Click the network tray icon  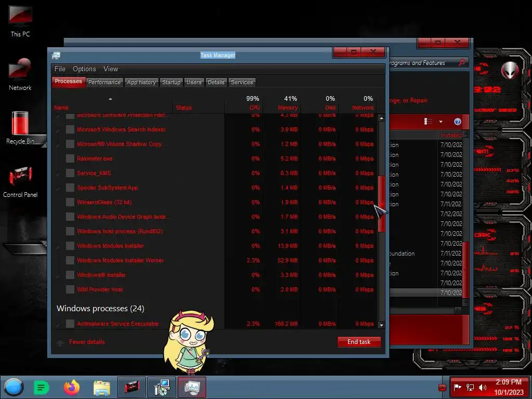[x=470, y=388]
